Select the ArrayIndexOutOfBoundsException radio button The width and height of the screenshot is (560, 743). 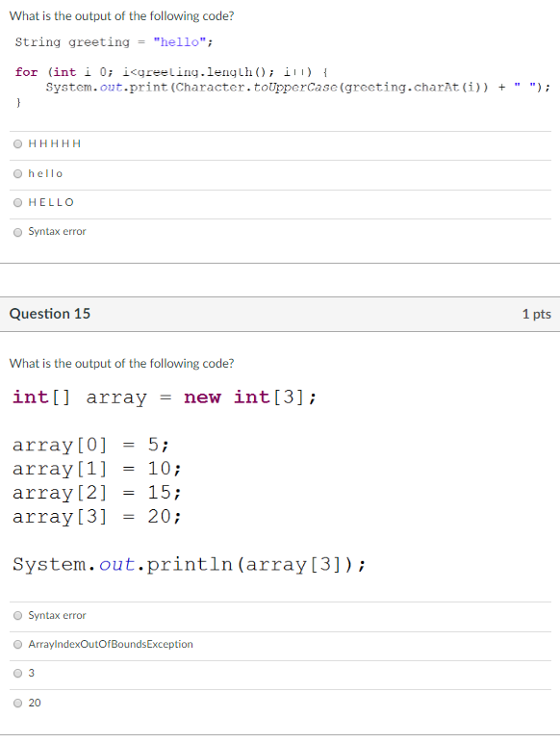coord(18,645)
